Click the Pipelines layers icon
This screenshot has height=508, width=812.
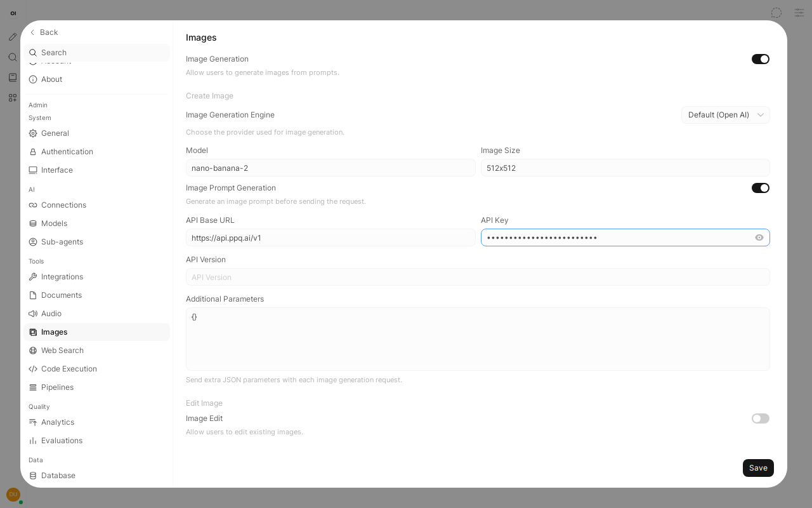[33, 387]
